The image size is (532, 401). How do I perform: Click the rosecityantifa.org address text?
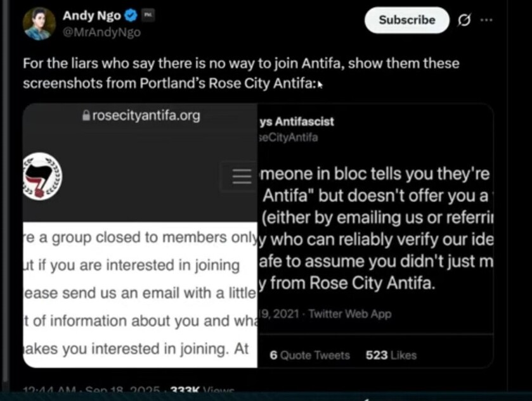(146, 115)
